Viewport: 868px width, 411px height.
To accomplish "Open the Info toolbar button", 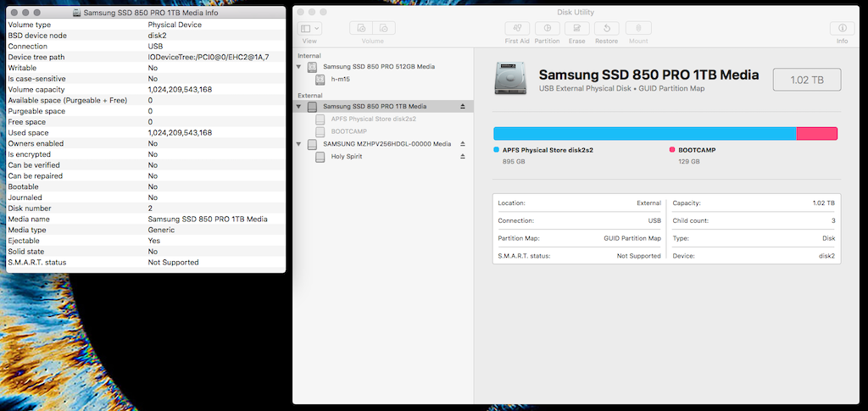I will [x=842, y=28].
